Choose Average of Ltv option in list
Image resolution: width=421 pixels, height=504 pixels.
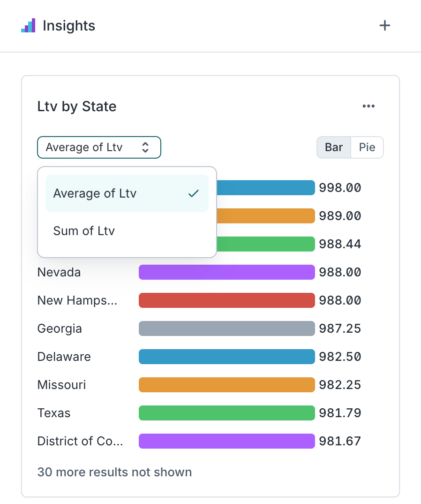(x=127, y=193)
